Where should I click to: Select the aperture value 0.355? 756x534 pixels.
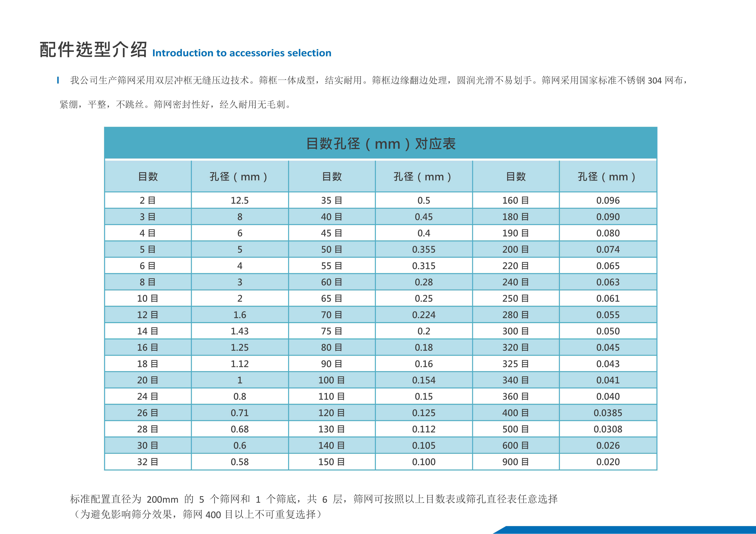tap(424, 249)
